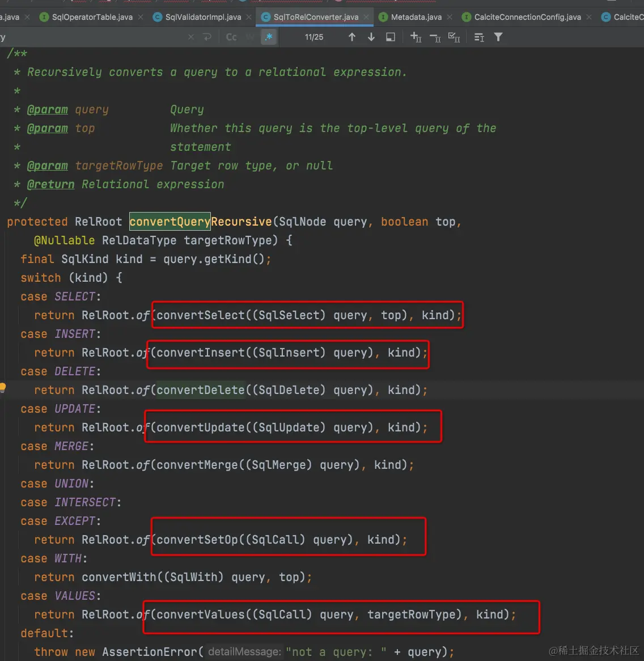Click the convertDelete method call

(201, 390)
